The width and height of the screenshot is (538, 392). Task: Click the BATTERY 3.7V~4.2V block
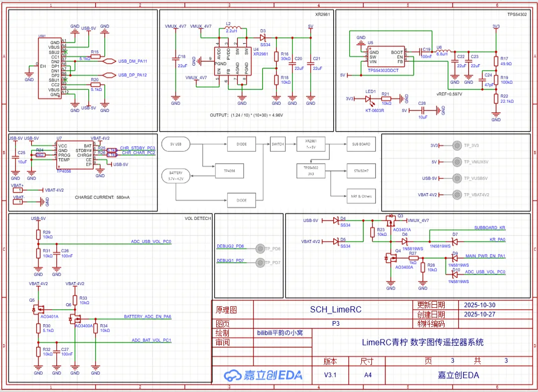[175, 176]
